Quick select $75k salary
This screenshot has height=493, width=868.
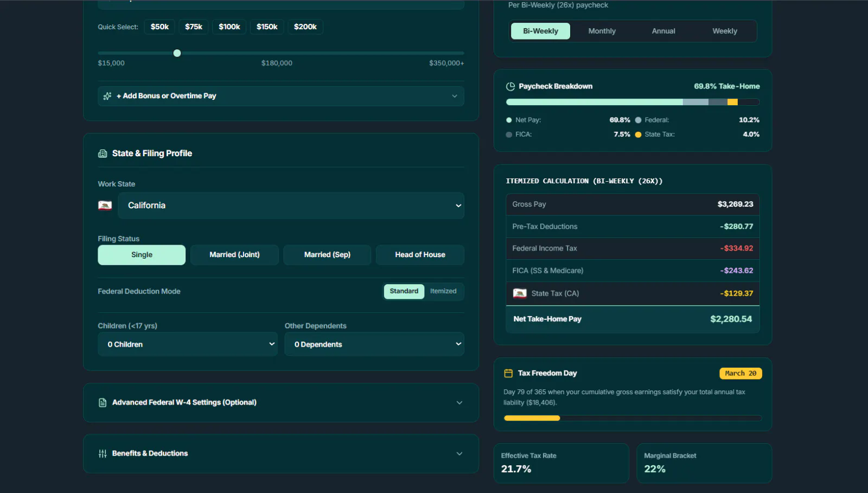pyautogui.click(x=194, y=27)
